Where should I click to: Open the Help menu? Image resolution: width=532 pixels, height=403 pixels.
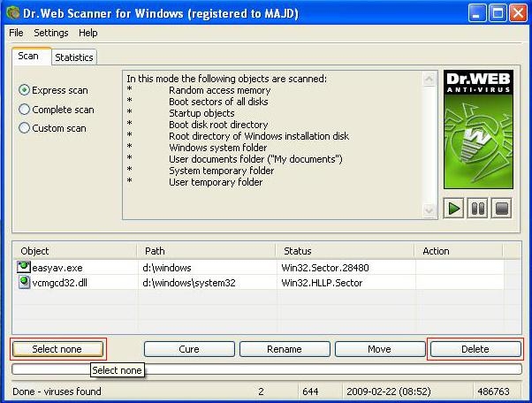[x=87, y=33]
